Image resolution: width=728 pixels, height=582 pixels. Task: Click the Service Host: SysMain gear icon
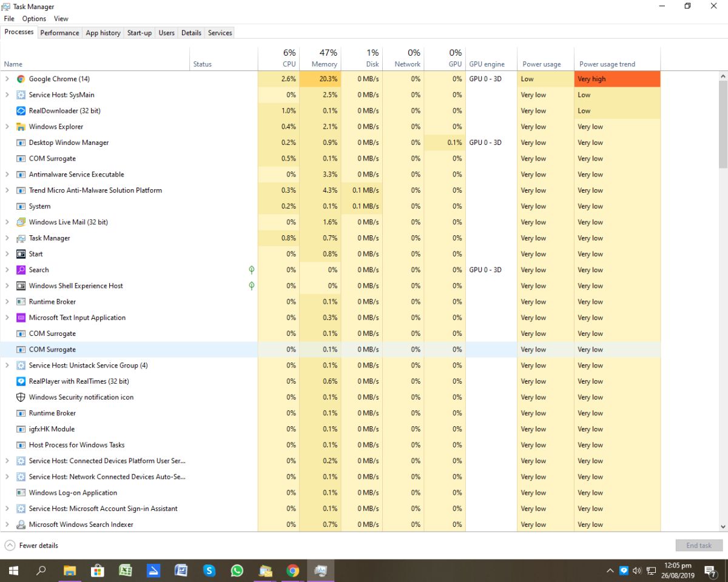(x=21, y=95)
